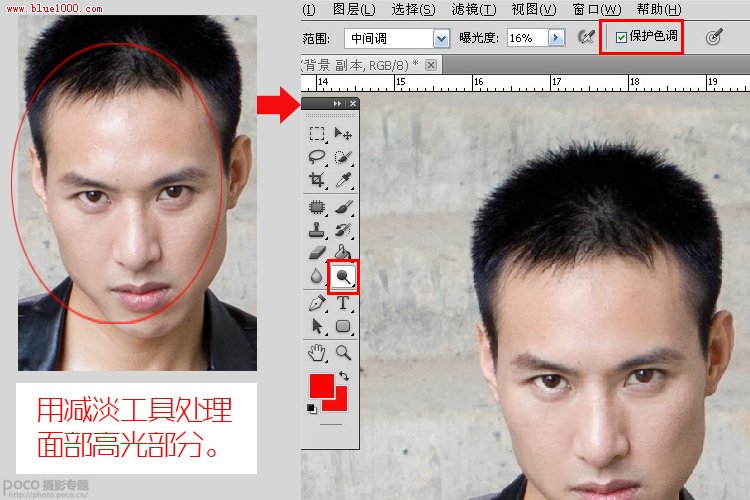The image size is (750, 500).
Task: Select the Rectangular Marquee tool
Action: [317, 133]
